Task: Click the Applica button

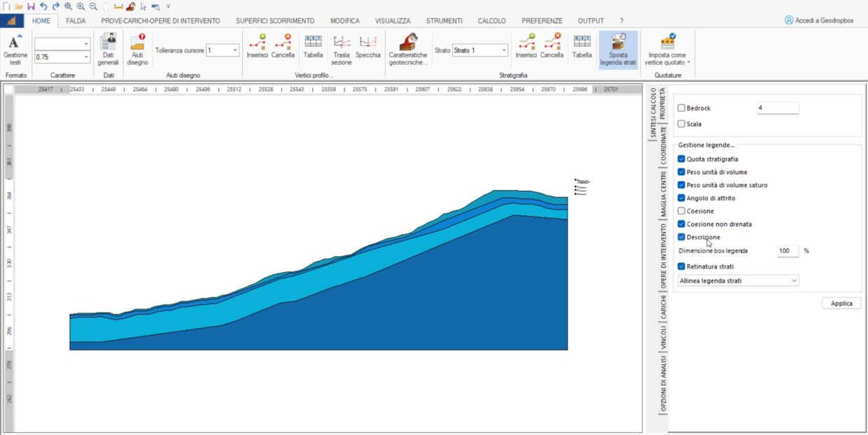Action: (x=841, y=304)
